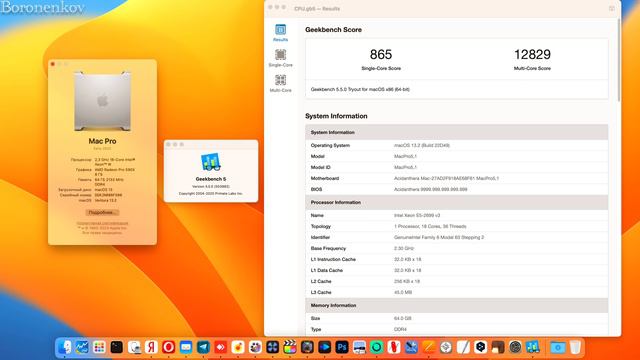Click the Mac Pro tower image
The image size is (640, 360).
click(x=102, y=101)
